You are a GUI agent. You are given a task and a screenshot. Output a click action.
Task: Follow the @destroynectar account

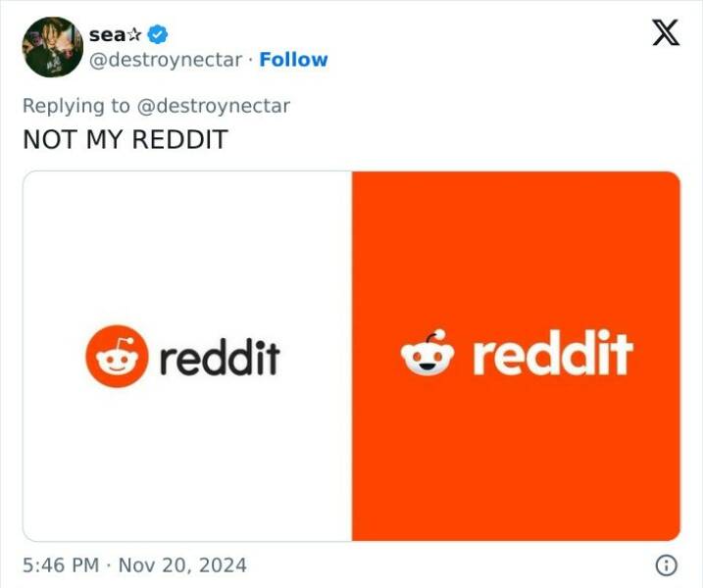pos(294,60)
